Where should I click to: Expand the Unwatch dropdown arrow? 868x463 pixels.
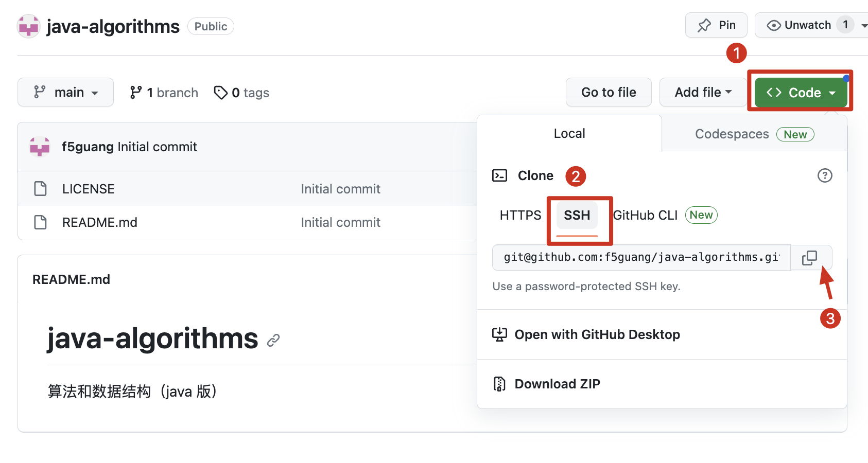click(x=864, y=25)
